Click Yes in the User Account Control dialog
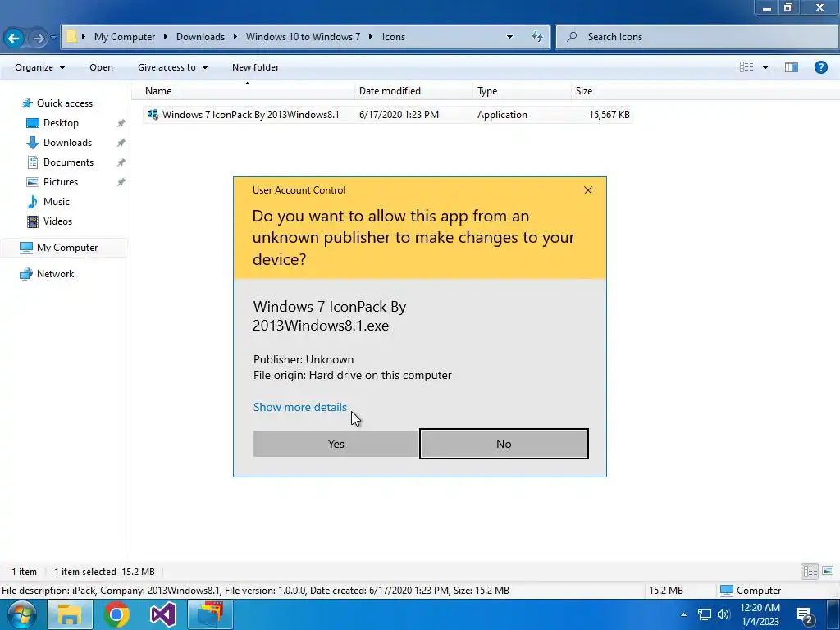The height and width of the screenshot is (630, 840). [x=336, y=444]
